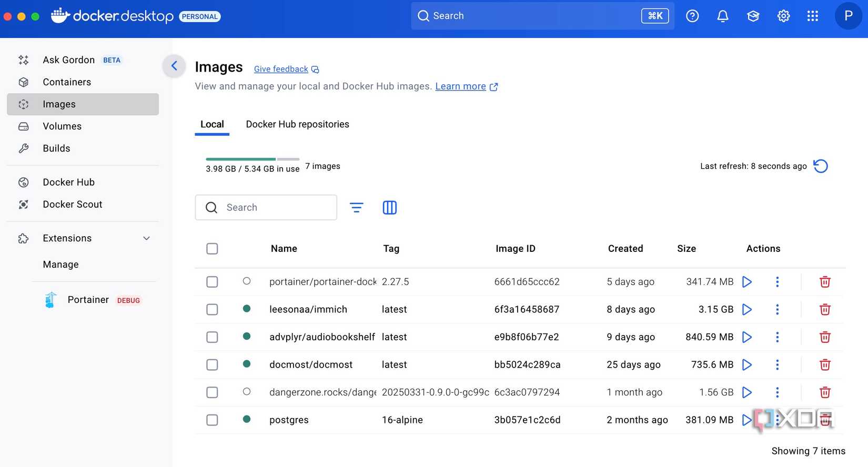Run the portainer/portainer-dock image
The image size is (868, 467).
click(747, 282)
